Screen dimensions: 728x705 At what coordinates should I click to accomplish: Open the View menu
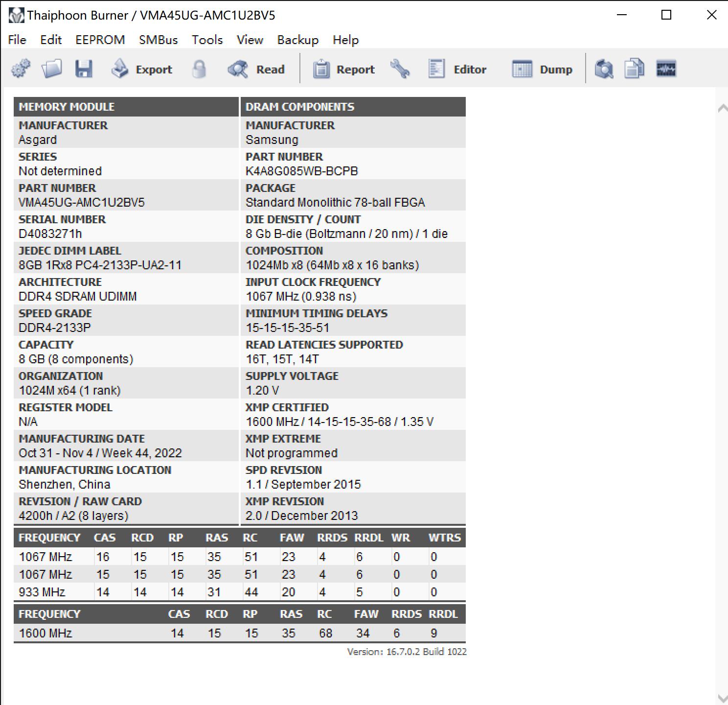250,40
